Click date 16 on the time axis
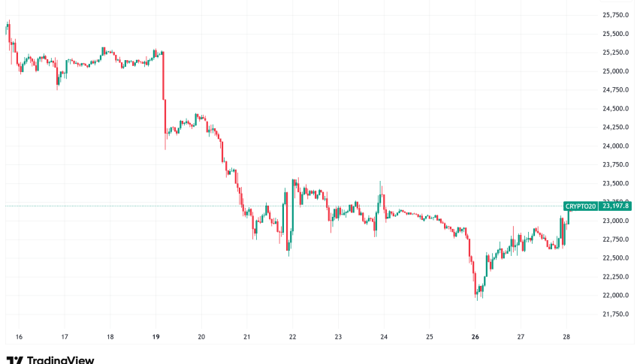The width and height of the screenshot is (640, 364). 19,337
